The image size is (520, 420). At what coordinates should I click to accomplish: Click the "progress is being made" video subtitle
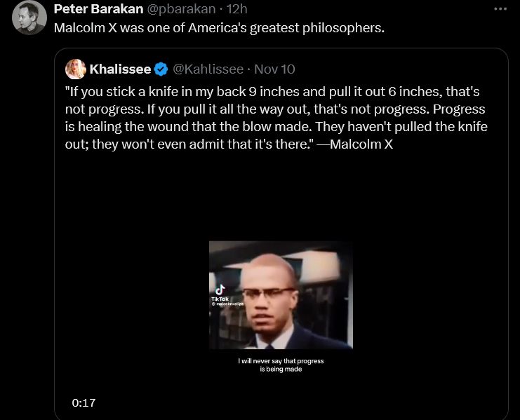click(x=281, y=369)
